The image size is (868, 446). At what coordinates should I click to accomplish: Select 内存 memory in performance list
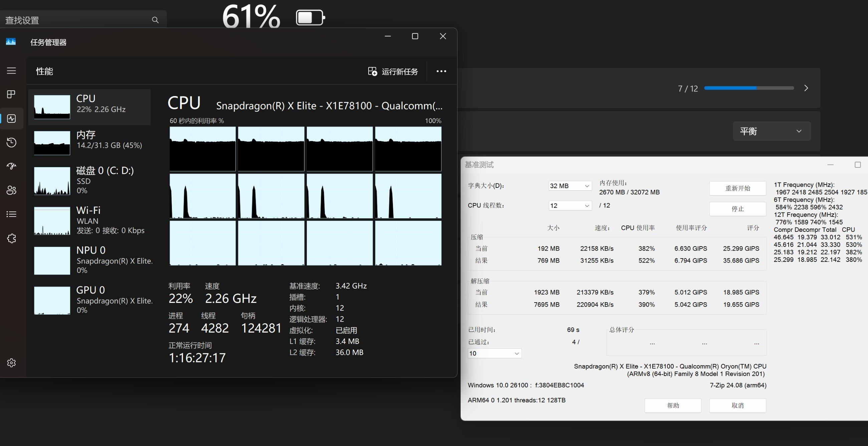pyautogui.click(x=89, y=143)
